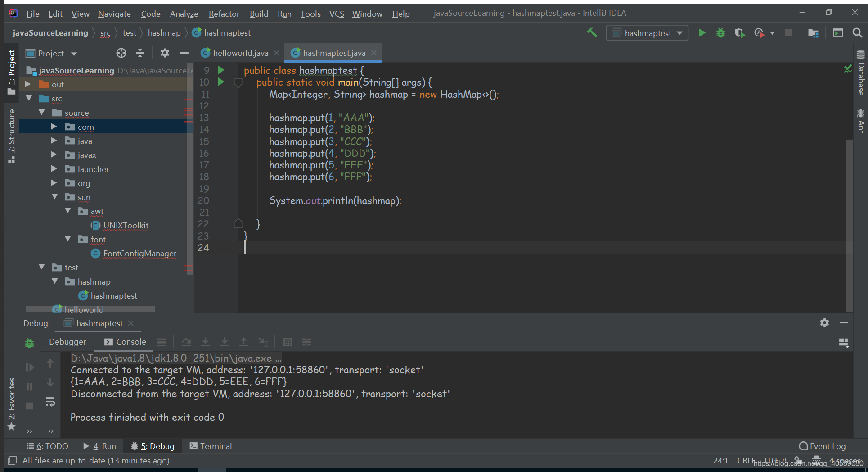Close the hashmaptest.java editor tab
Image resolution: width=868 pixels, height=472 pixels.
pyautogui.click(x=374, y=53)
